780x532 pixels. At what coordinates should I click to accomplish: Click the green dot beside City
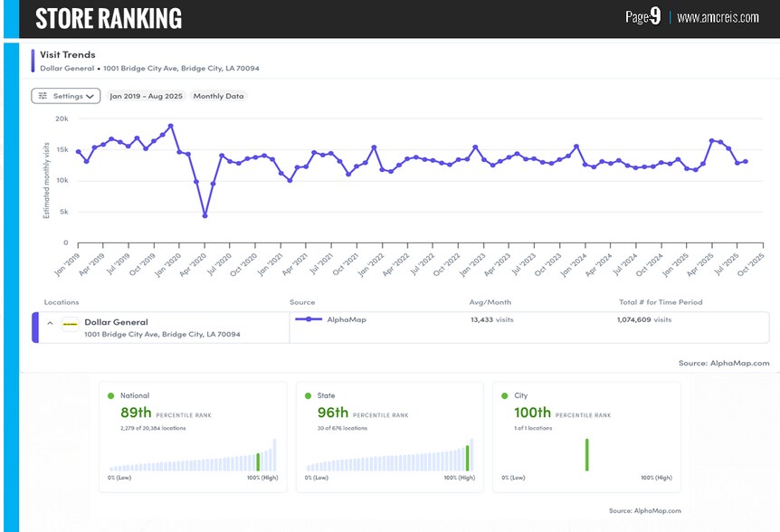504,395
